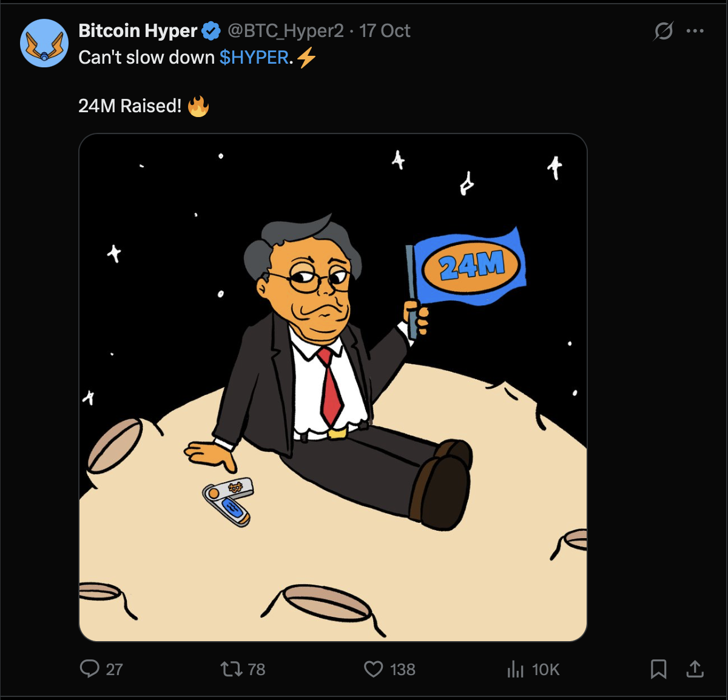Open the @BTC_Hyper2 handle link
This screenshot has height=700, width=728.
coord(285,31)
